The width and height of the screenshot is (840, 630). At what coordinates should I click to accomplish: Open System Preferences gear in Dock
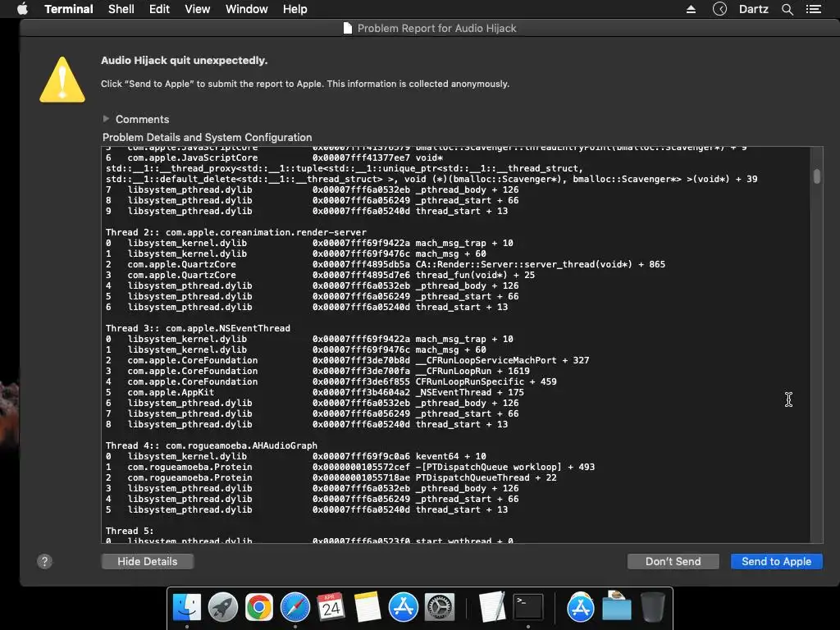(440, 607)
